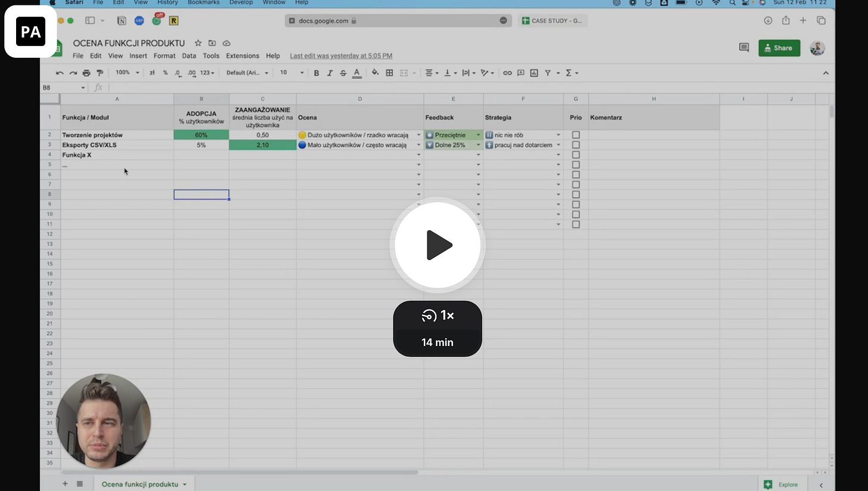Open text rotation options

pos(487,73)
